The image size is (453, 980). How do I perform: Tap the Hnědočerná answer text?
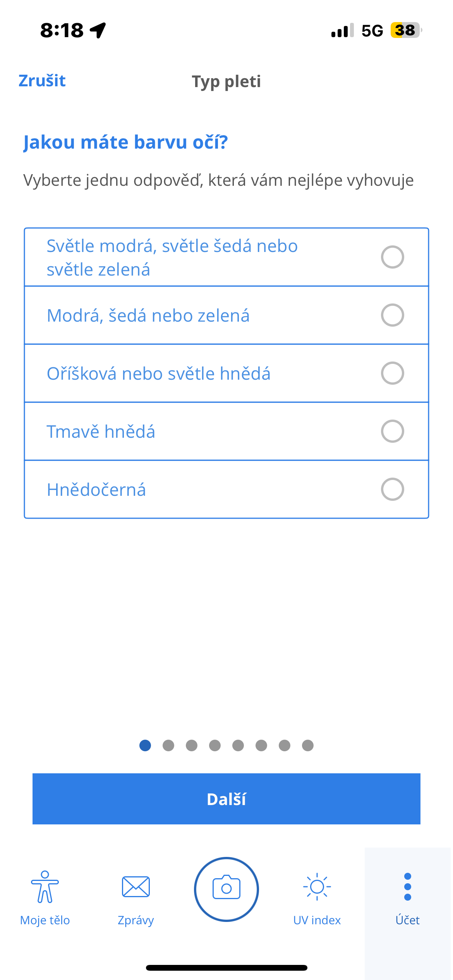96,490
